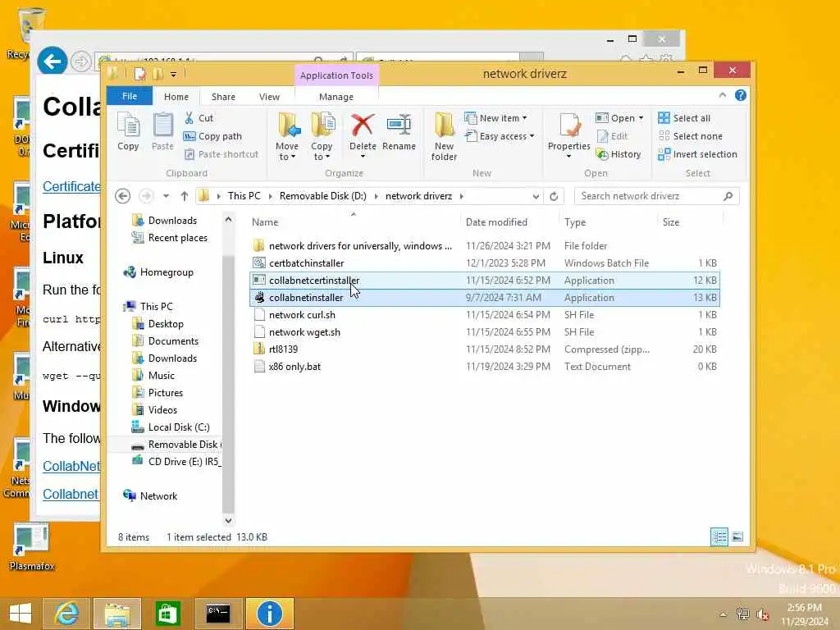Click the Application Tools contextual tab
Viewport: 840px width, 630px height.
336,75
